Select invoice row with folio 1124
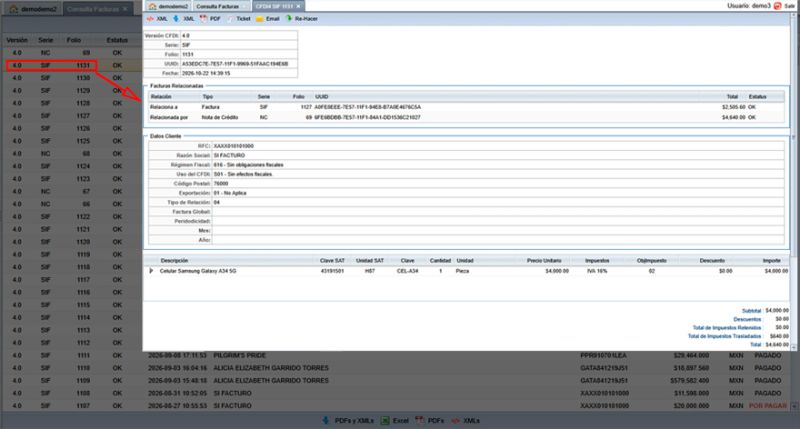 [x=71, y=166]
